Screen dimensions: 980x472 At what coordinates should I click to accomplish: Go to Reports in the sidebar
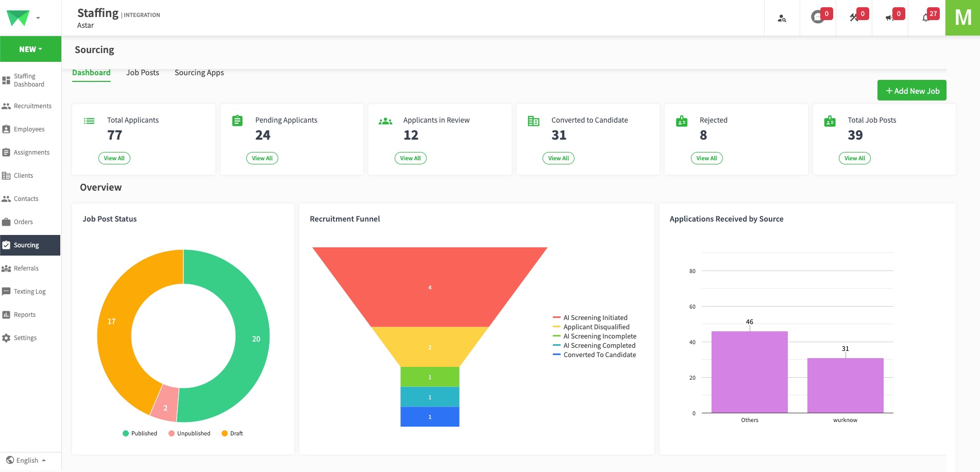tap(25, 315)
